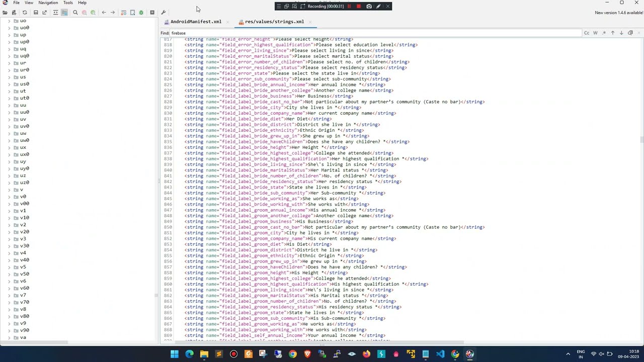Click the reload files toolbar icon
Screen dimensions: 644x362
pos(24,13)
